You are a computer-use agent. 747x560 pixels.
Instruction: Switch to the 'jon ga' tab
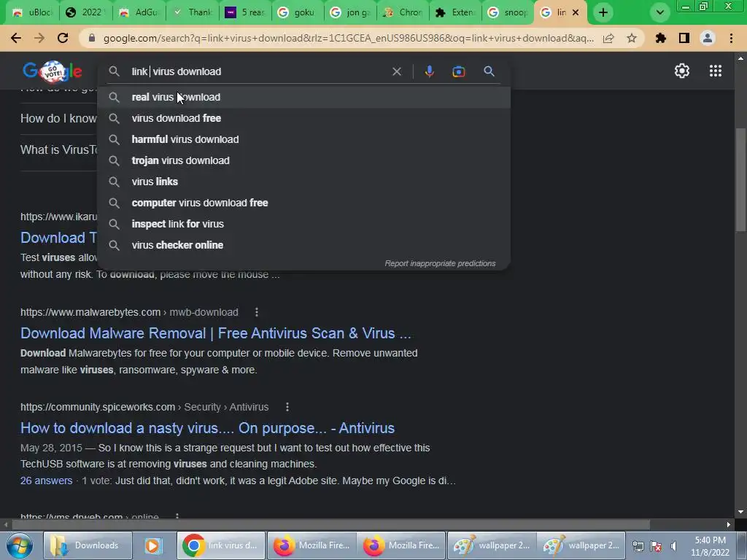click(x=352, y=12)
